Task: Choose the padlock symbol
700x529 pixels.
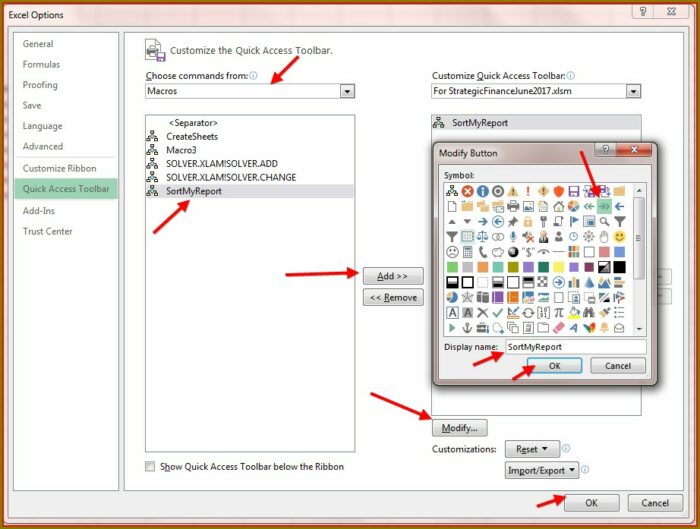Action: click(528, 222)
